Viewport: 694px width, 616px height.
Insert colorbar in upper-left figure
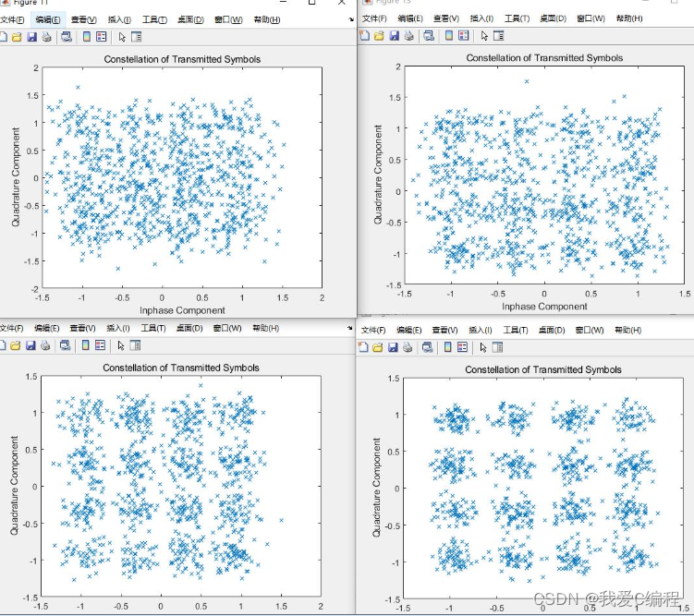(x=87, y=37)
